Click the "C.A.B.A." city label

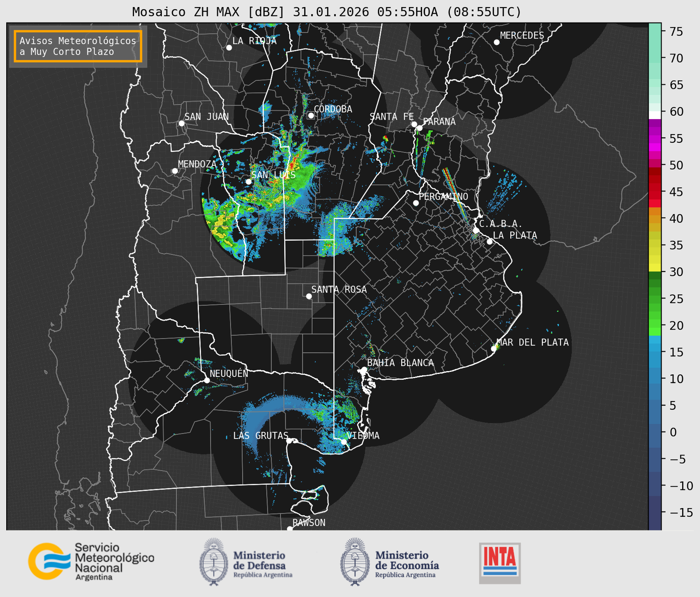(501, 224)
